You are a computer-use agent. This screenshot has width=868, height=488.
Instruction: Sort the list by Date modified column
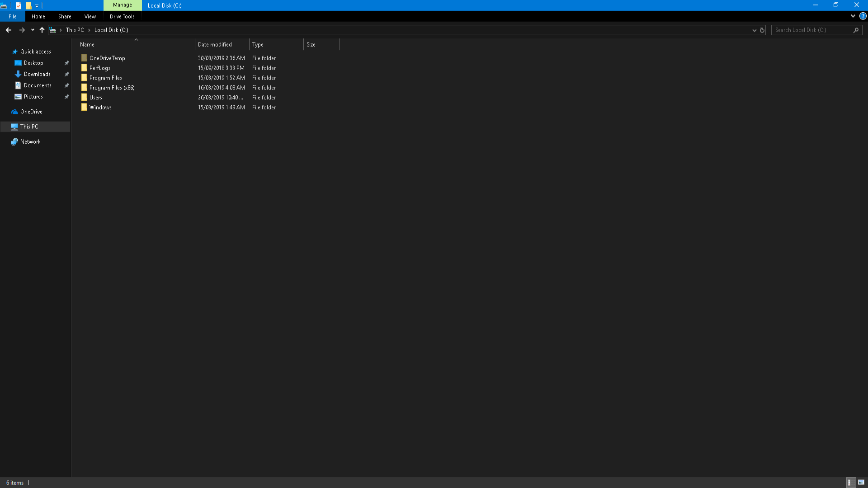pyautogui.click(x=215, y=44)
